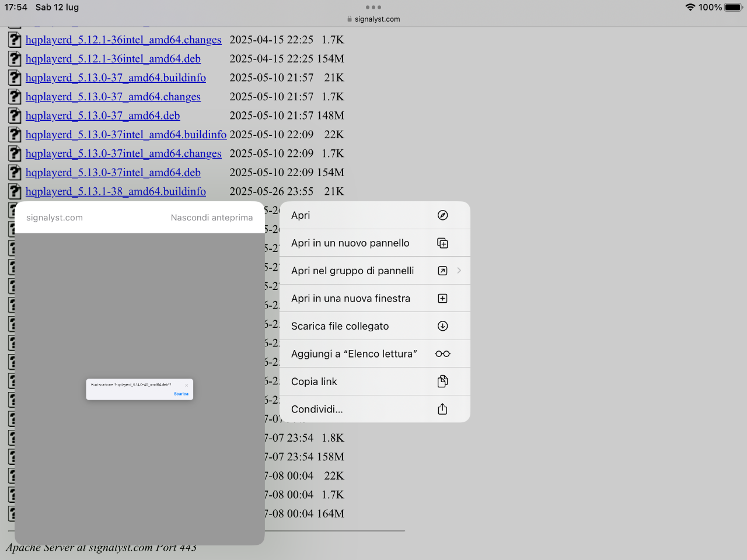Click the tab group arrow icon
747x560 pixels.
click(443, 271)
